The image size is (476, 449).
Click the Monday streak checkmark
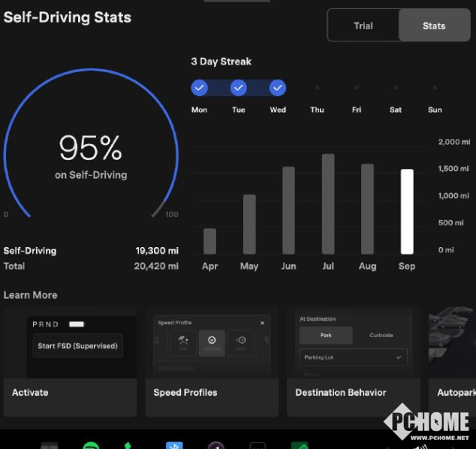(199, 88)
